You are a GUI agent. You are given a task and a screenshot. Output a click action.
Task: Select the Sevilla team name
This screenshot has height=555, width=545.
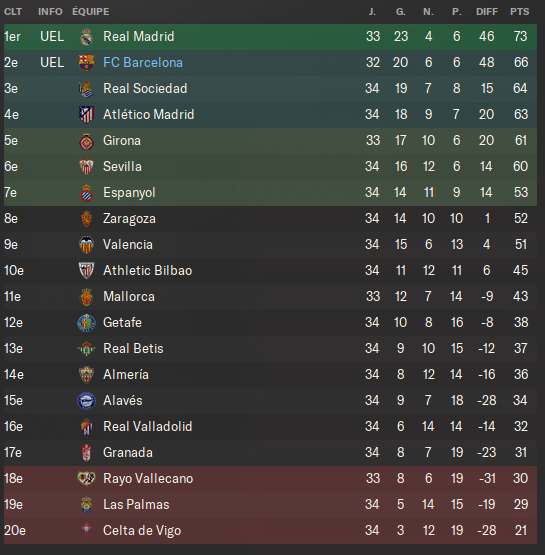click(x=122, y=167)
